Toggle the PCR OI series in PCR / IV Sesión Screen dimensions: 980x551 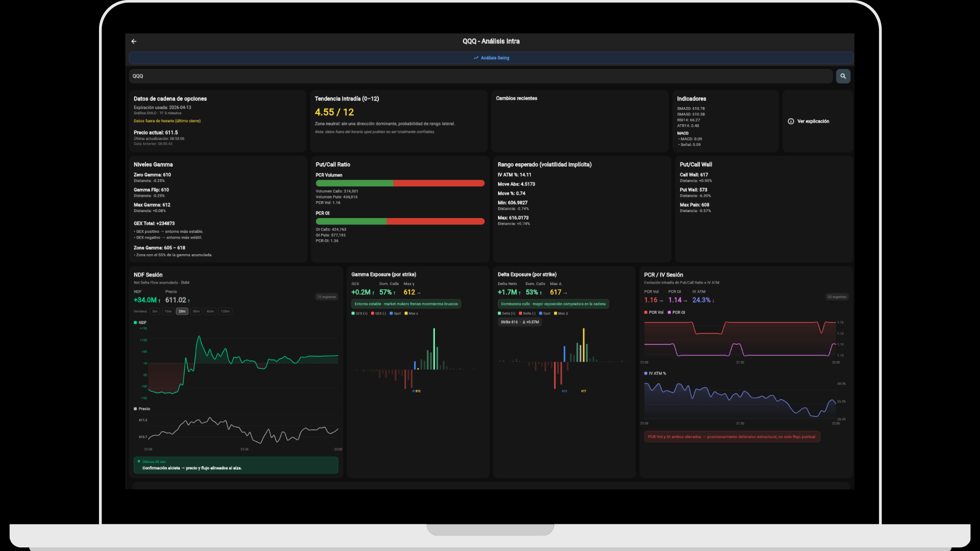[x=677, y=312]
